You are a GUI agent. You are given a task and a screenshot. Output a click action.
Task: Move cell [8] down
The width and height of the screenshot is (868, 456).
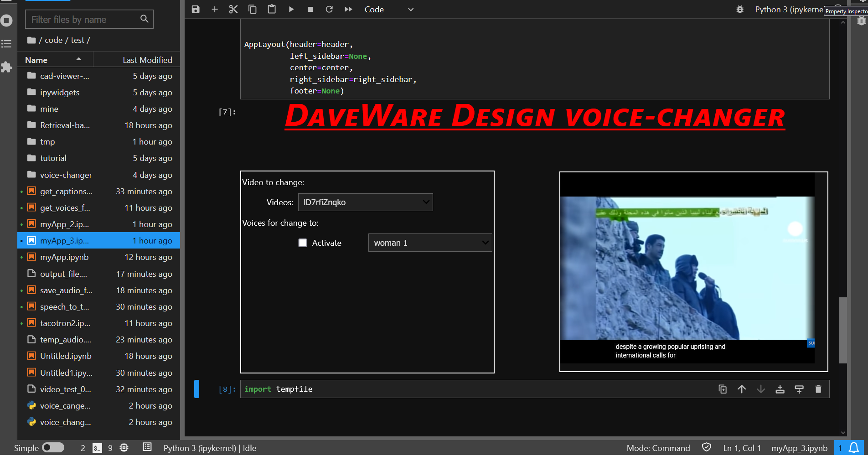761,389
